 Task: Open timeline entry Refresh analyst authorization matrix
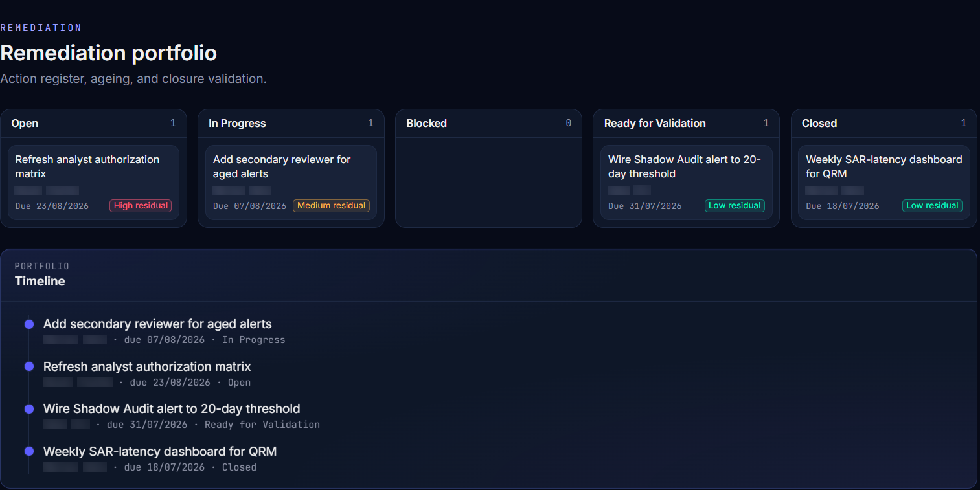[147, 367]
